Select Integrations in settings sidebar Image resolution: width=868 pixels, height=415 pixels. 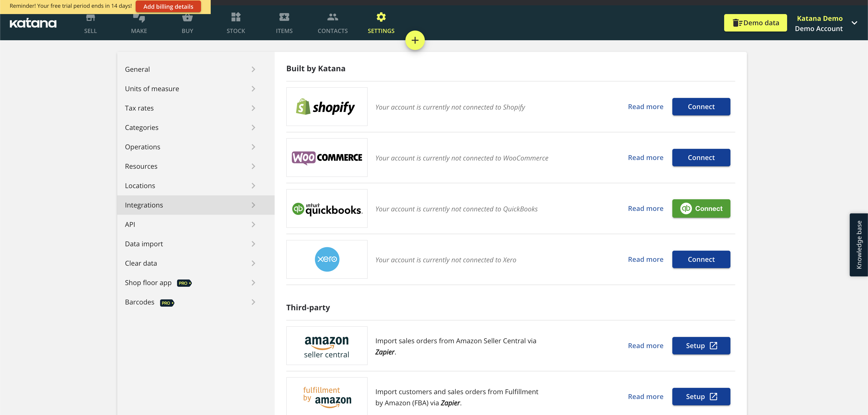pos(196,205)
